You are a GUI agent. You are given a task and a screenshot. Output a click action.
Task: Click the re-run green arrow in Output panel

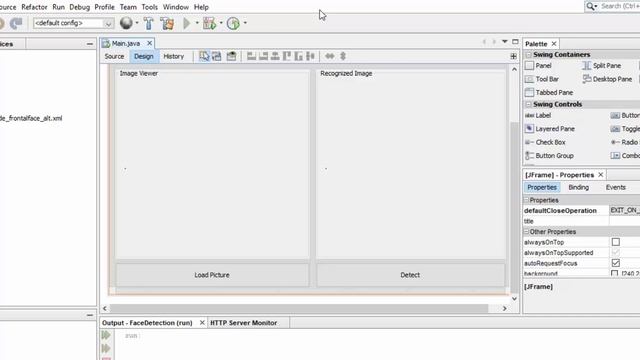[106, 335]
